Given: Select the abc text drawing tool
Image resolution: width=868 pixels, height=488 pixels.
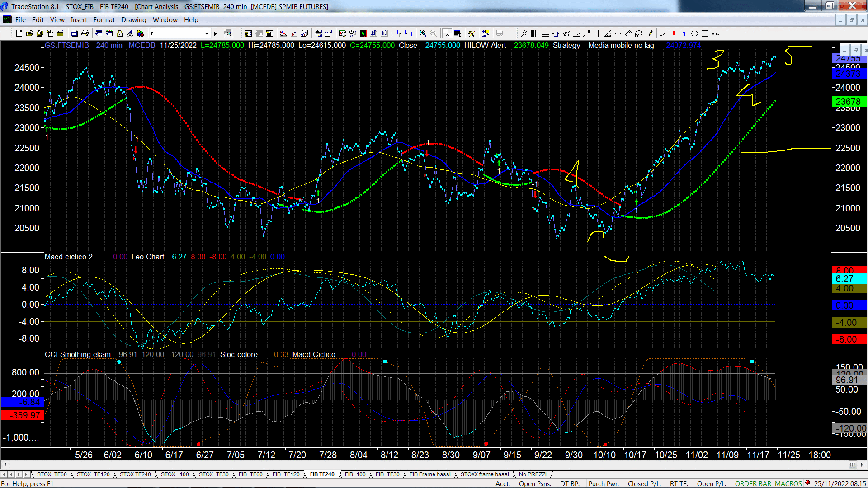Looking at the screenshot, I should click(715, 33).
